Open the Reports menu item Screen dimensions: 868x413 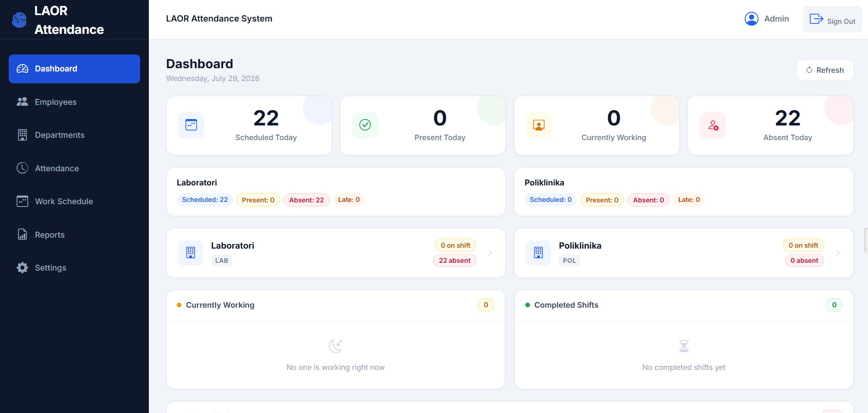coord(74,234)
